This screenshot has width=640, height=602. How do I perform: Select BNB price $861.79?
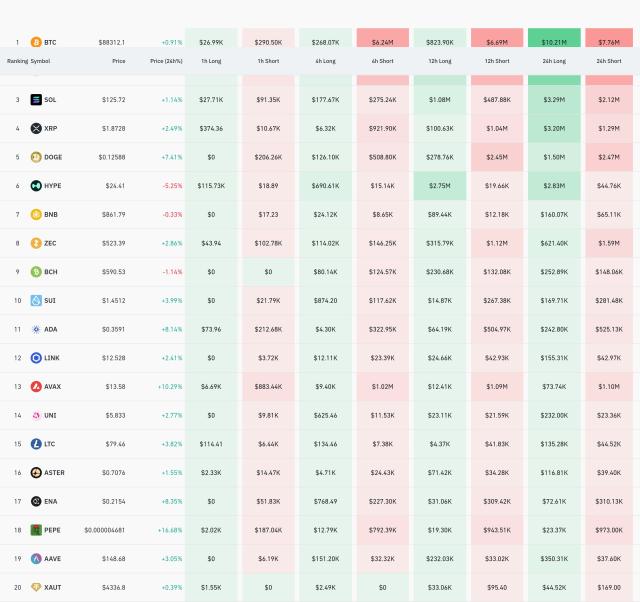pyautogui.click(x=113, y=214)
